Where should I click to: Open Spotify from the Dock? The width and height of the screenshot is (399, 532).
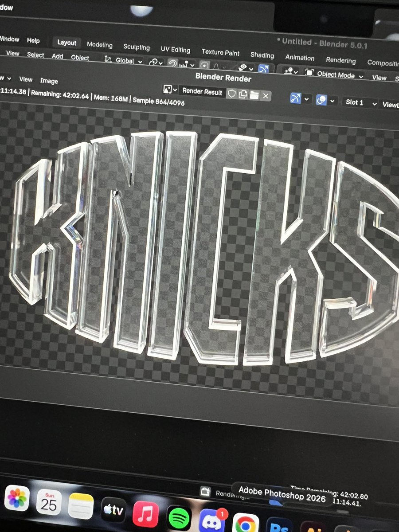[x=179, y=517]
